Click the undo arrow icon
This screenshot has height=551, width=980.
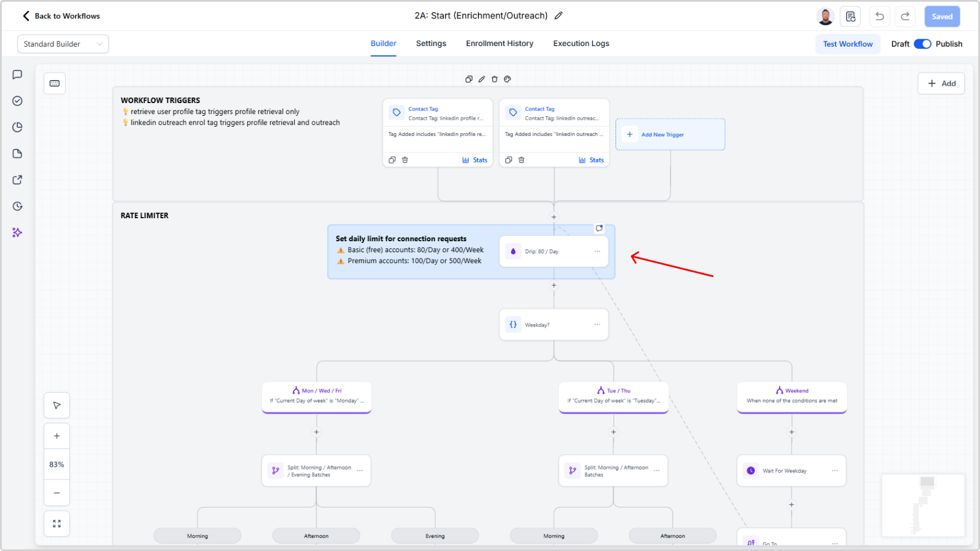[x=879, y=16]
